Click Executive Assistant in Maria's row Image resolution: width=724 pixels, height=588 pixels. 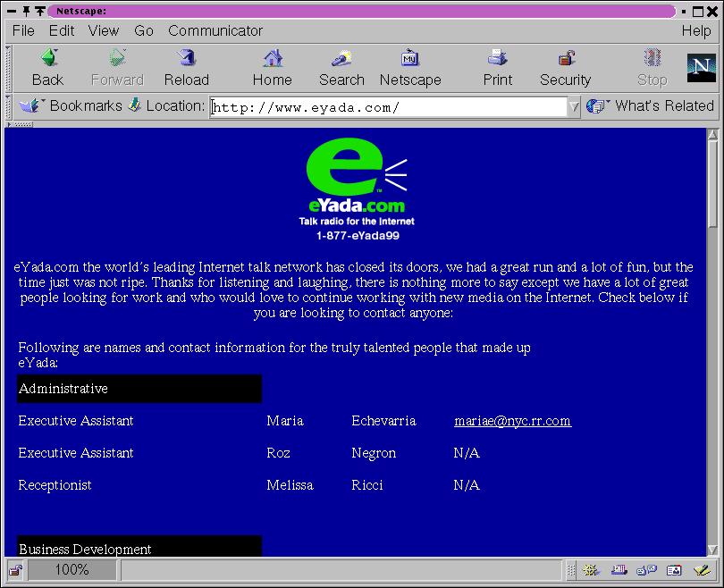[x=76, y=421]
